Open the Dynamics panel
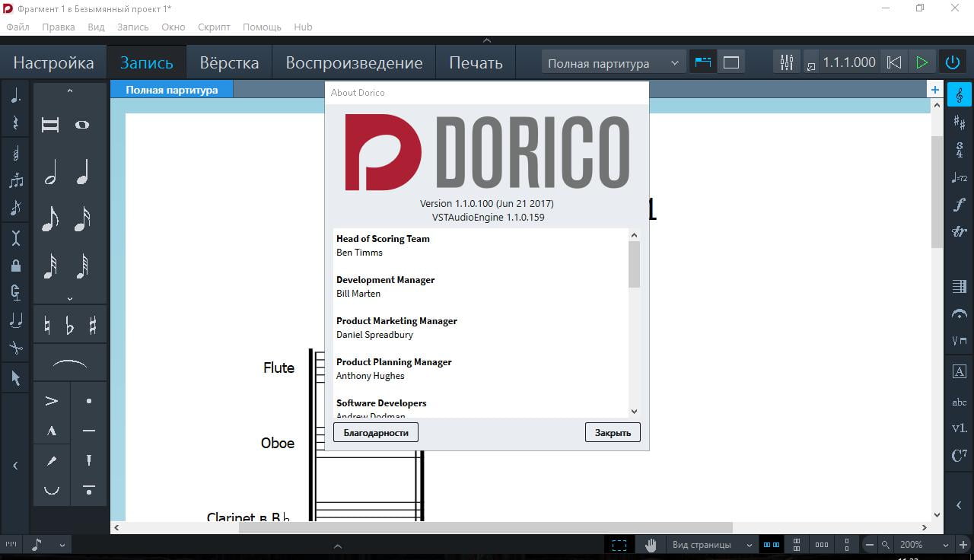The image size is (974, 560). tap(960, 205)
